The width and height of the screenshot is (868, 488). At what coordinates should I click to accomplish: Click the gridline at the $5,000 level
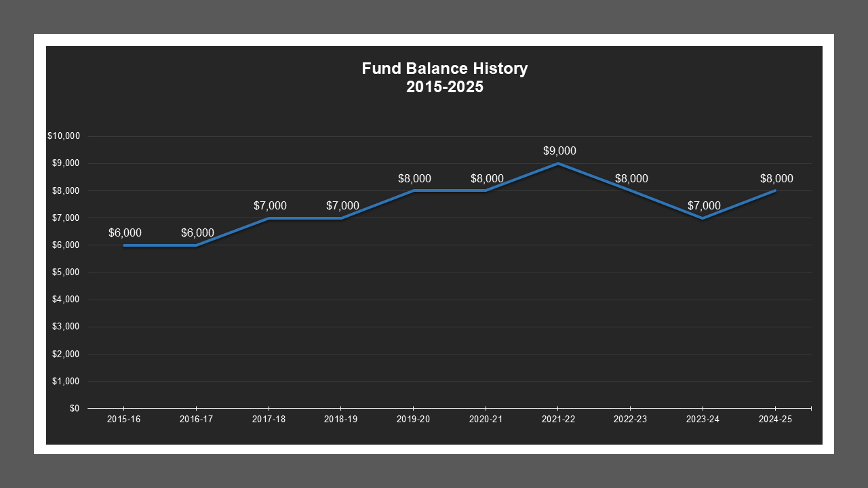(x=441, y=272)
